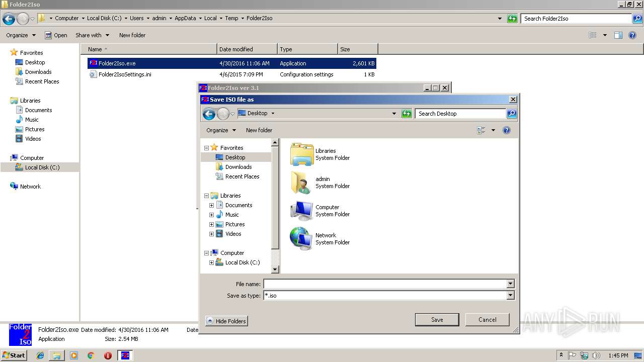Expand Music in the dialog tree
Screen dimensions: 644x362
click(x=211, y=215)
